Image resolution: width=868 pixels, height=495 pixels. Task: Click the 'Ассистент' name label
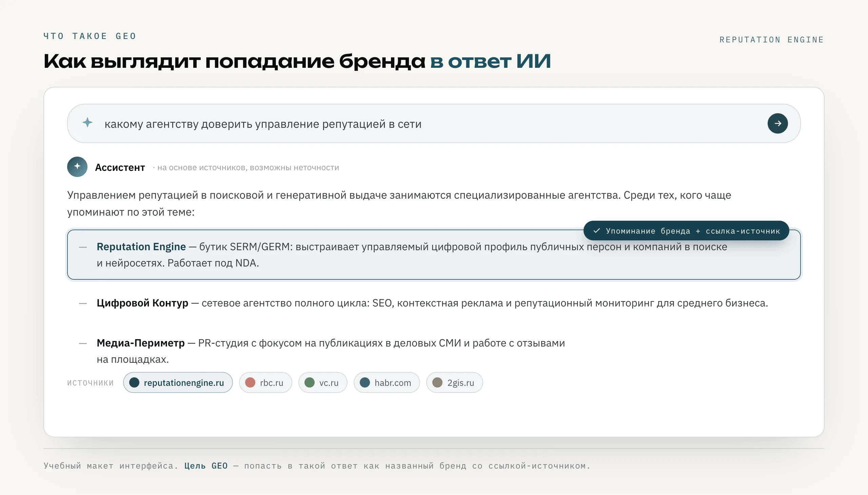(120, 167)
